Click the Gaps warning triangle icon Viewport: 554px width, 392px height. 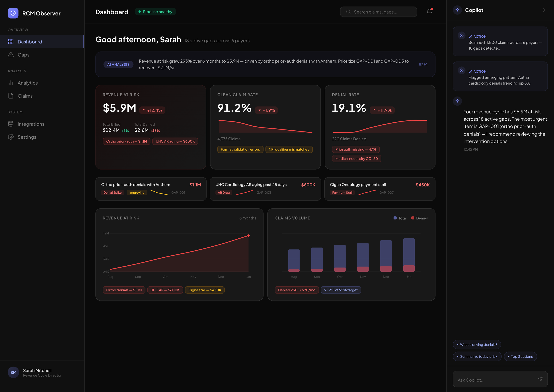[11, 54]
